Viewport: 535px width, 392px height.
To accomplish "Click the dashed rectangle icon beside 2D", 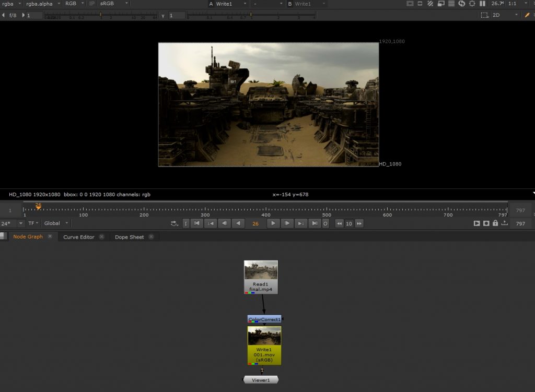I will 484,15.
